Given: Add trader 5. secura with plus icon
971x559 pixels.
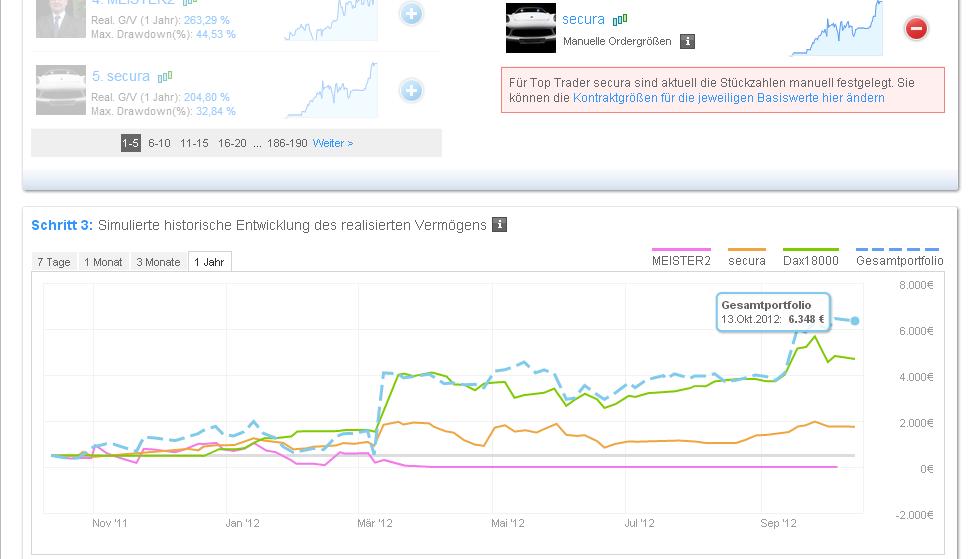Looking at the screenshot, I should pyautogui.click(x=411, y=91).
